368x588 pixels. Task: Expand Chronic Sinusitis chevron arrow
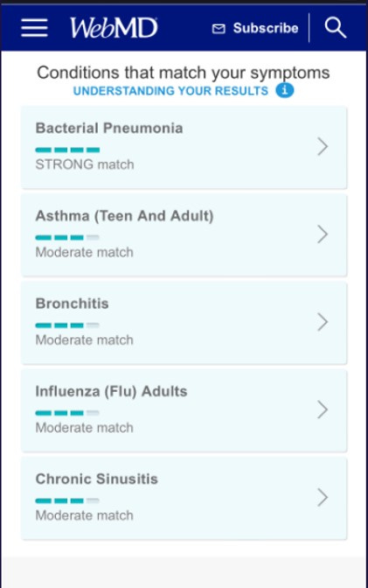pyautogui.click(x=323, y=498)
